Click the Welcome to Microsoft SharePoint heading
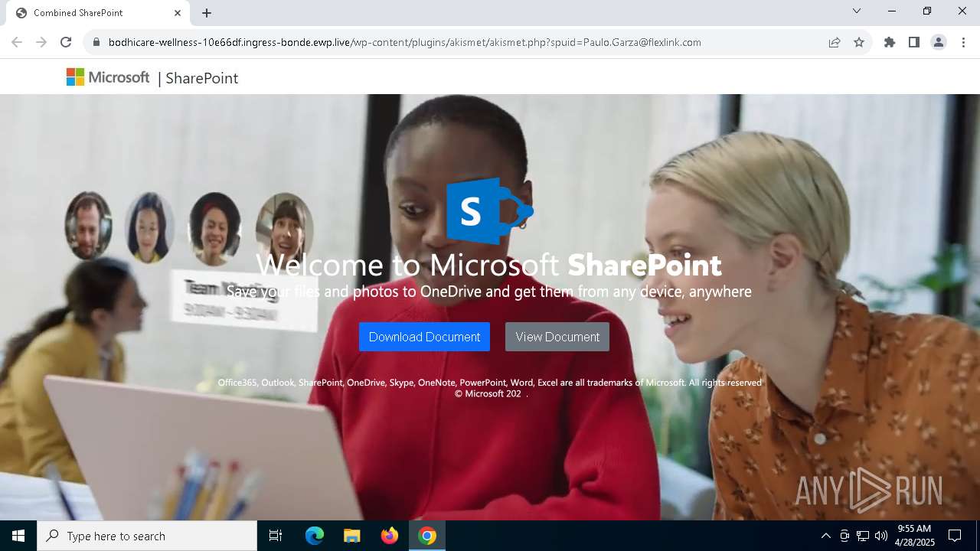The height and width of the screenshot is (551, 980). 488,265
